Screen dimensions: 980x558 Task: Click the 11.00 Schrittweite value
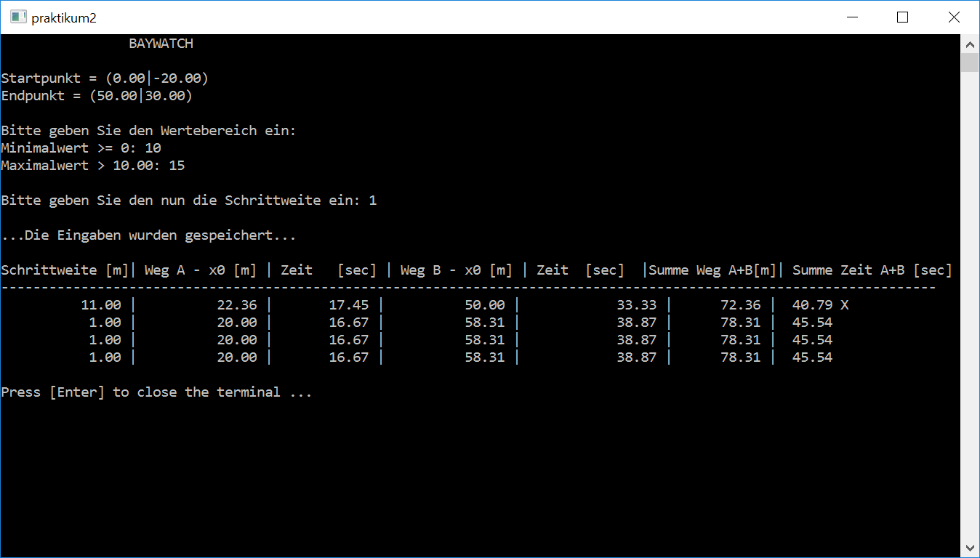tap(101, 305)
